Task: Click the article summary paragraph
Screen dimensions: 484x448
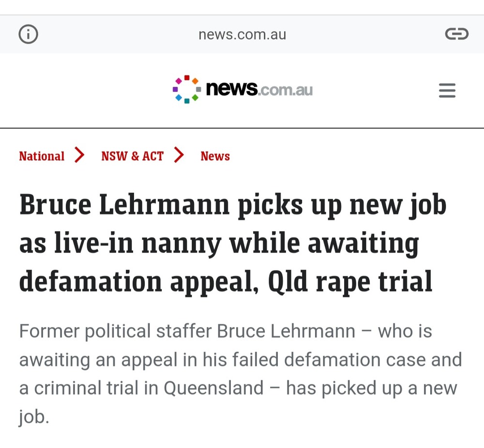Action: 241,374
